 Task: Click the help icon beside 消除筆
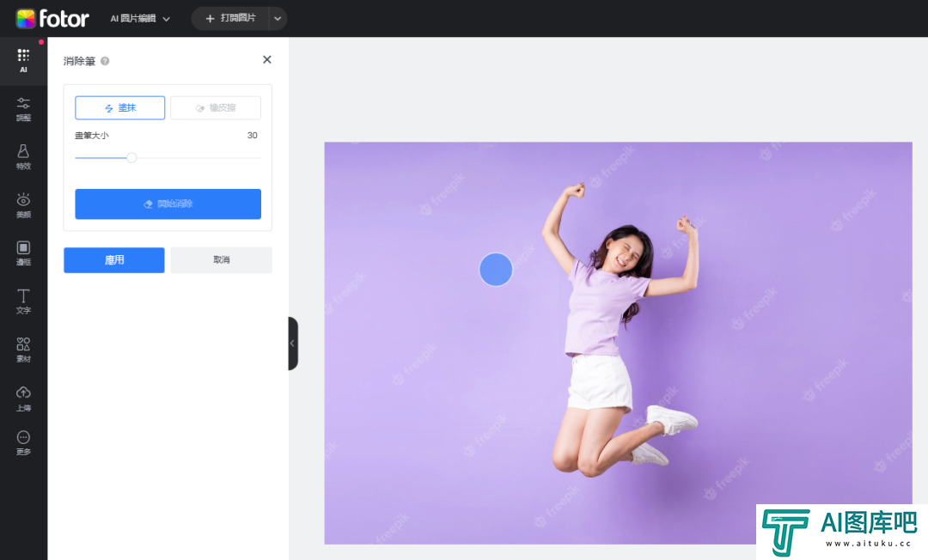(105, 61)
